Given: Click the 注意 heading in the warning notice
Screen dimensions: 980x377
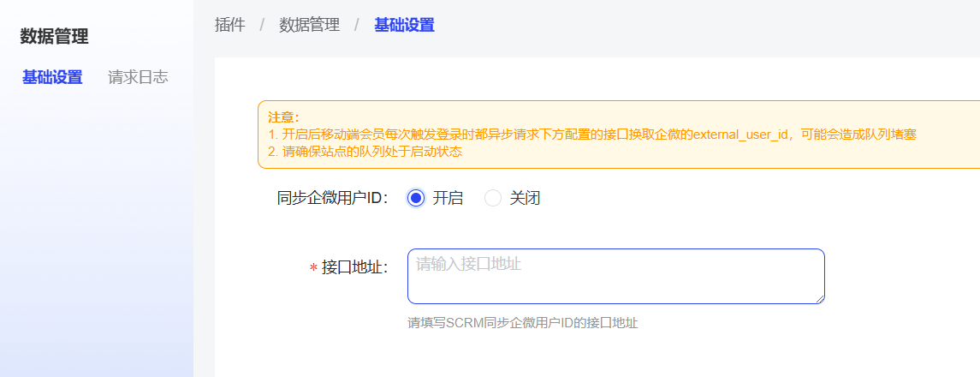Looking at the screenshot, I should pyautogui.click(x=283, y=117).
